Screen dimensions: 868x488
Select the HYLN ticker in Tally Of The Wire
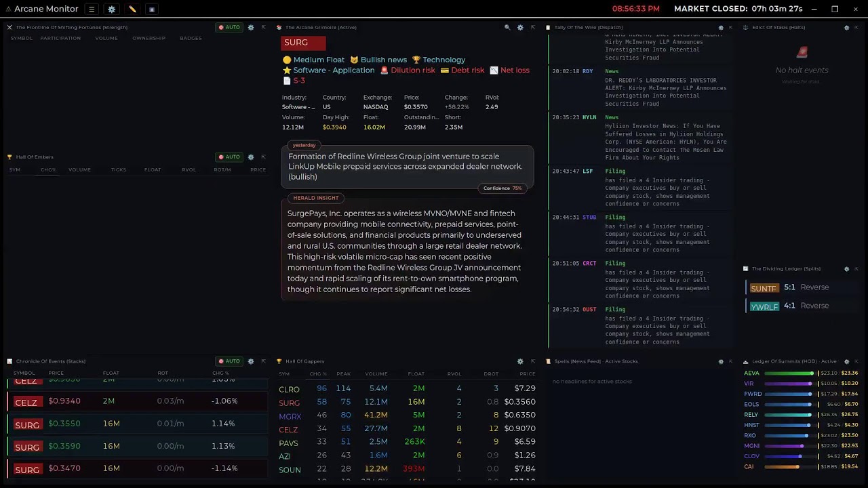pyautogui.click(x=589, y=117)
